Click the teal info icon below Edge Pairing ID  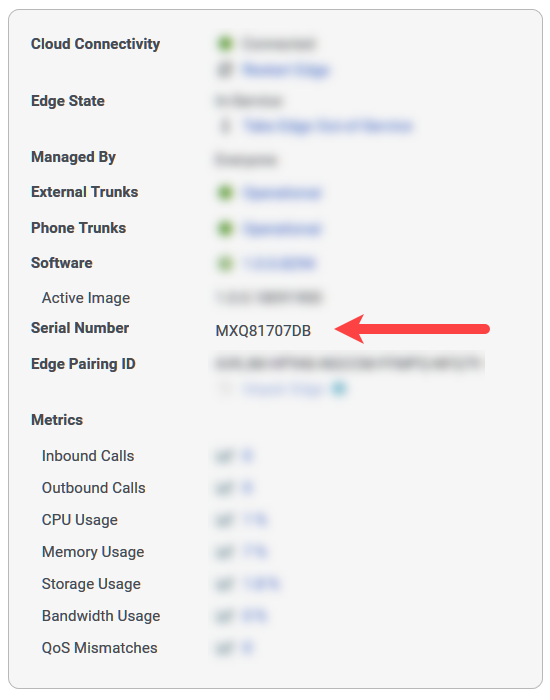[339, 389]
